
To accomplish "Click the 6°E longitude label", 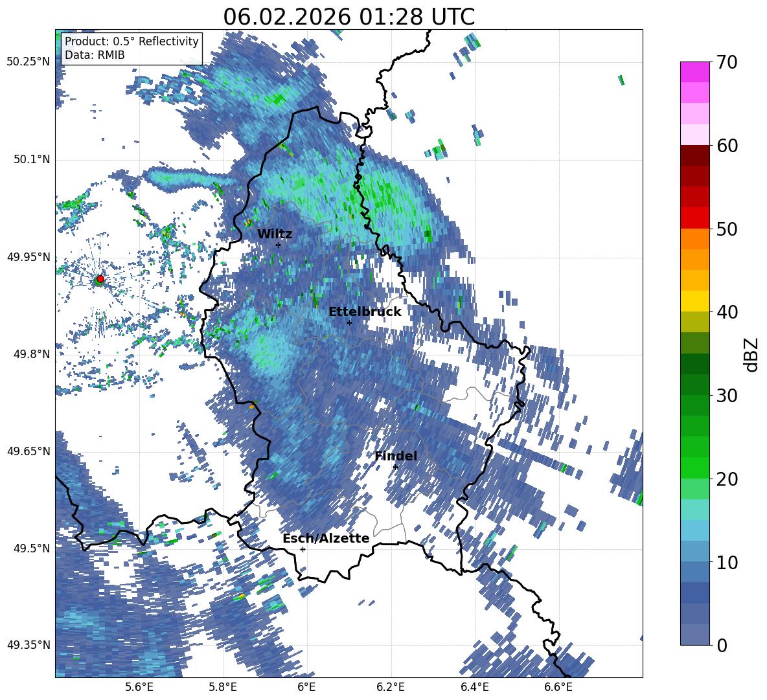I will point(306,687).
